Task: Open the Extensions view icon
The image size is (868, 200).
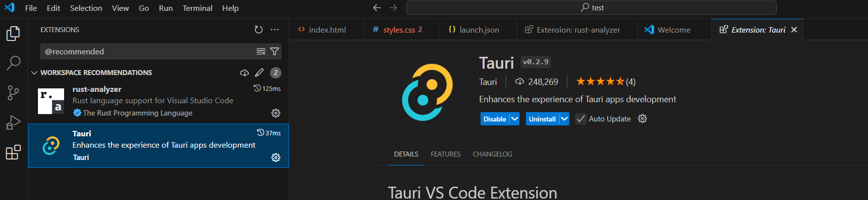Action: [13, 152]
